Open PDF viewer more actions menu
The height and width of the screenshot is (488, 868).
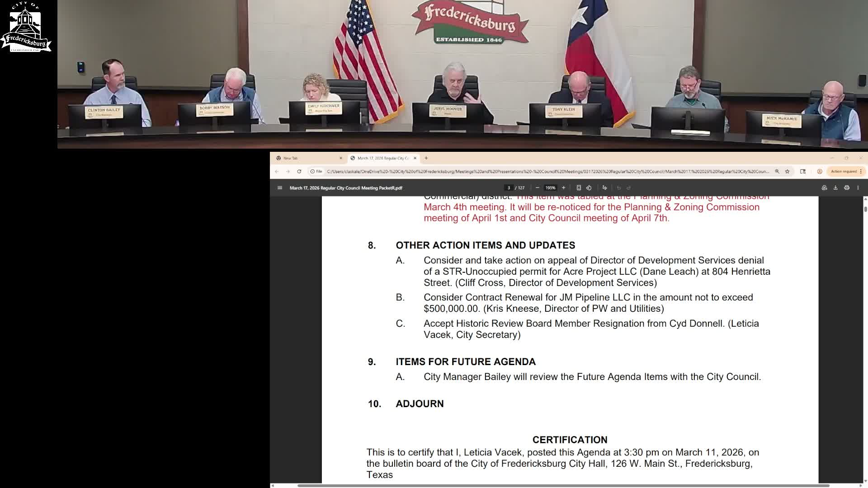pyautogui.click(x=858, y=188)
